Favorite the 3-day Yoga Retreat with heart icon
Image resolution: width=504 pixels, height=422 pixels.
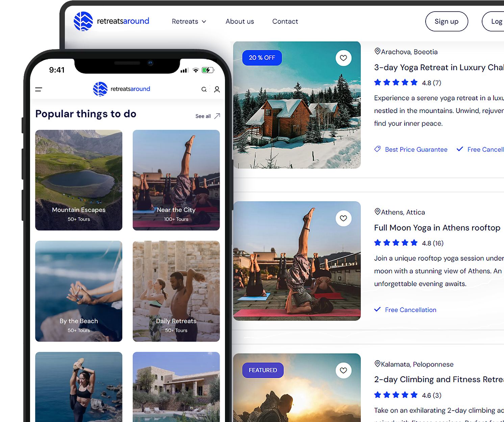tap(344, 58)
